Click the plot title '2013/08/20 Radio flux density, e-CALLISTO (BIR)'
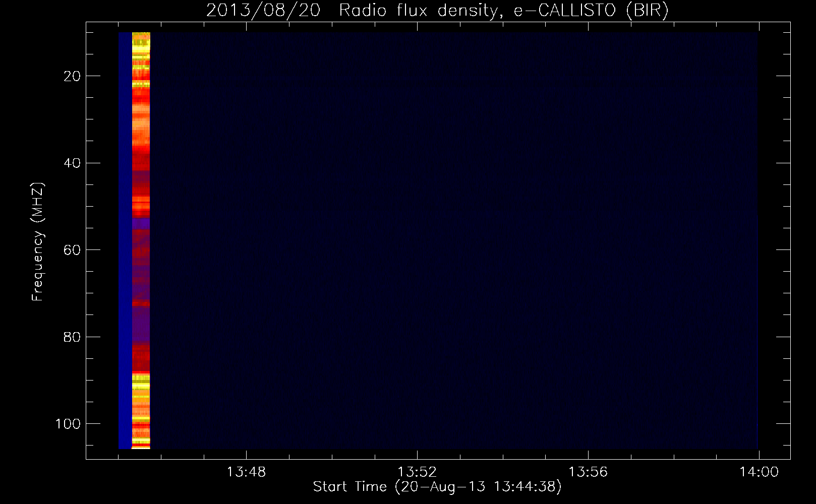This screenshot has height=504, width=816. (437, 10)
